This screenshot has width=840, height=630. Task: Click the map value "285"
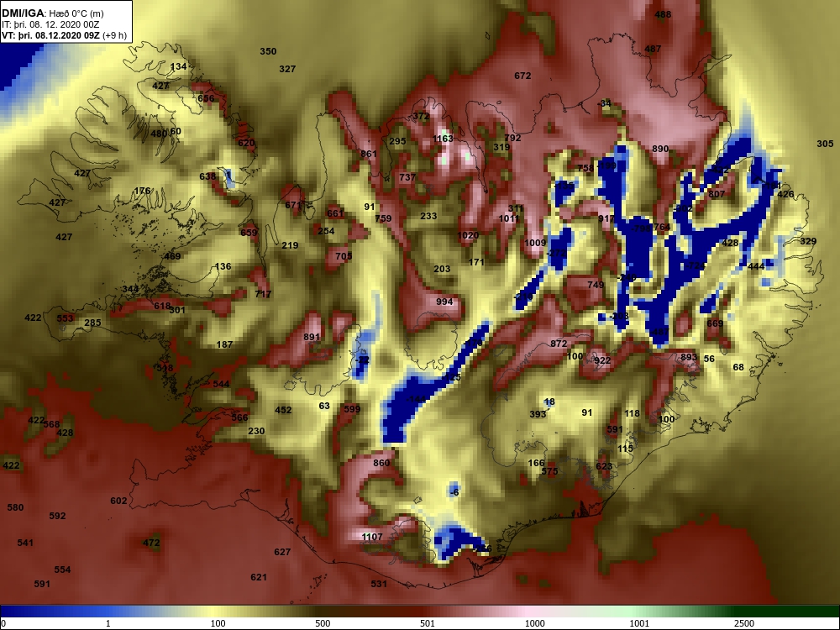pyautogui.click(x=92, y=323)
